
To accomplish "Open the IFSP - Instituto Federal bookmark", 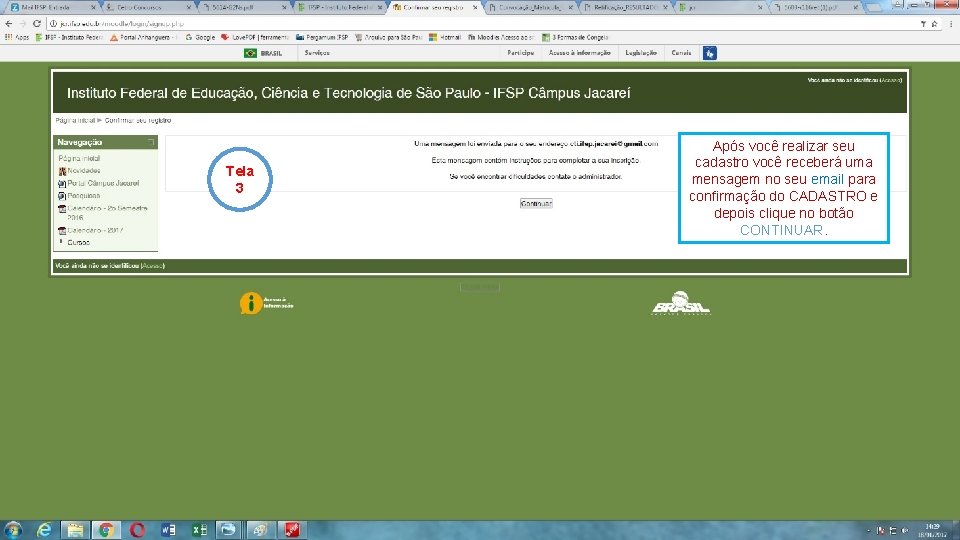I will (x=69, y=37).
